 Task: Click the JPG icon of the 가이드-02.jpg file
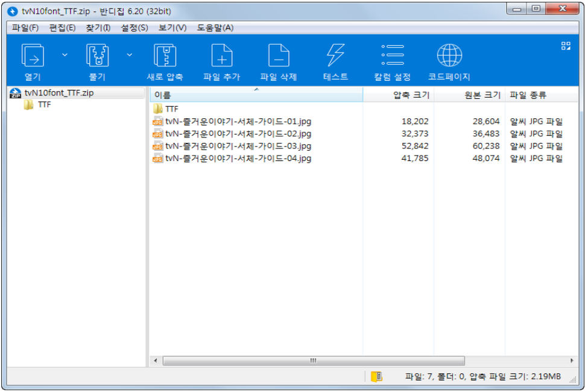click(158, 134)
